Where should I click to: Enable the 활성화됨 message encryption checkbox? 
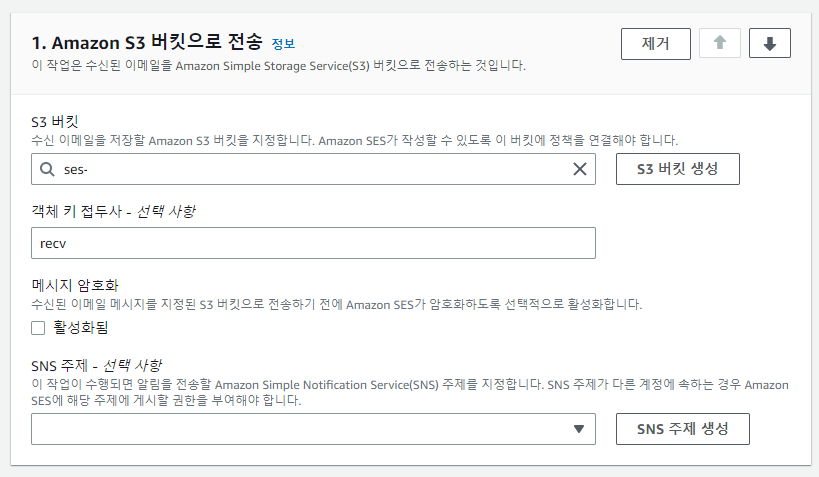click(39, 327)
